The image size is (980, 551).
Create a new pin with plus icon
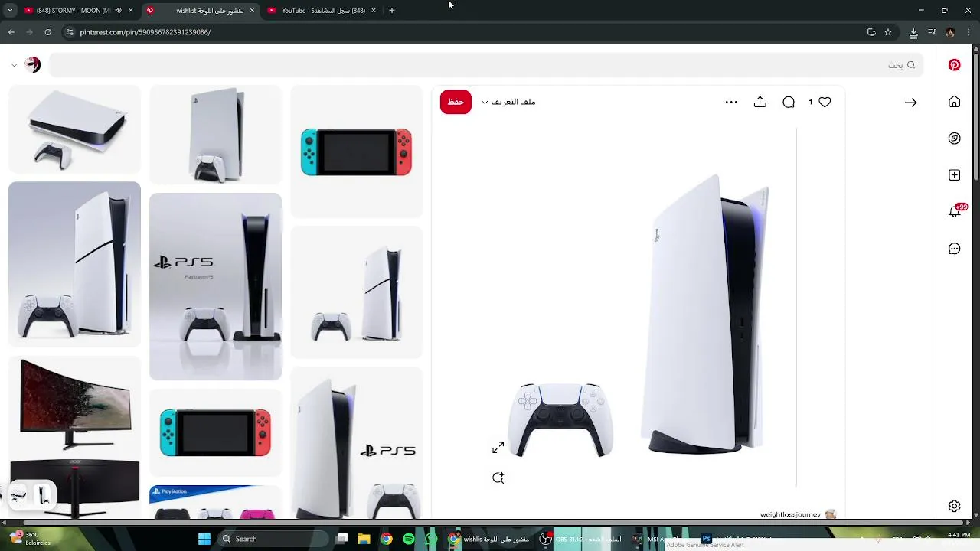pos(954,175)
